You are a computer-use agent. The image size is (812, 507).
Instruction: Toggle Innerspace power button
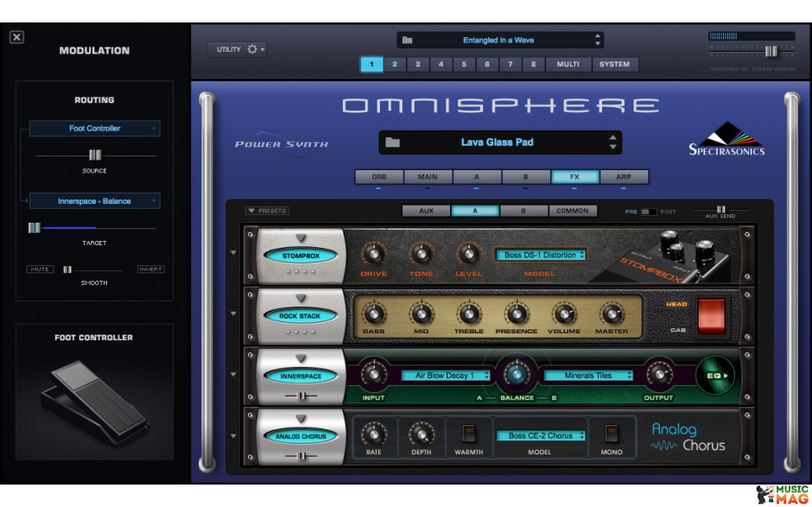(301, 376)
